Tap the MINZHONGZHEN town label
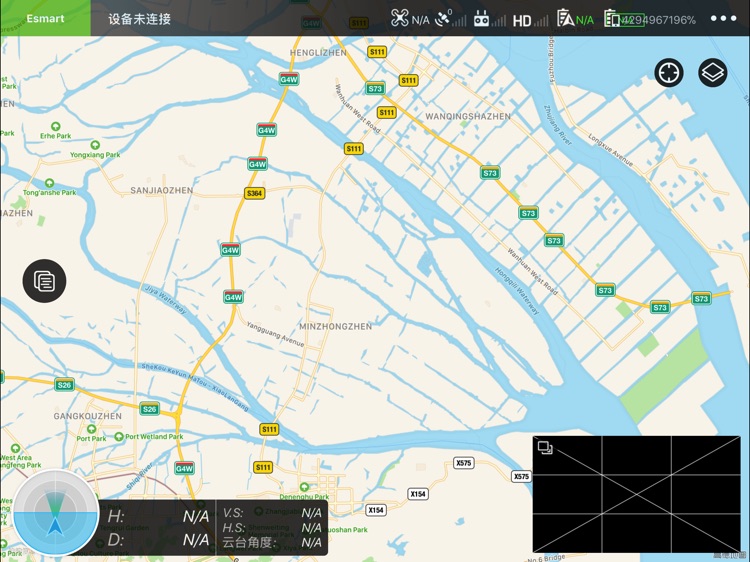Screen dimensions: 750x562 [335, 327]
